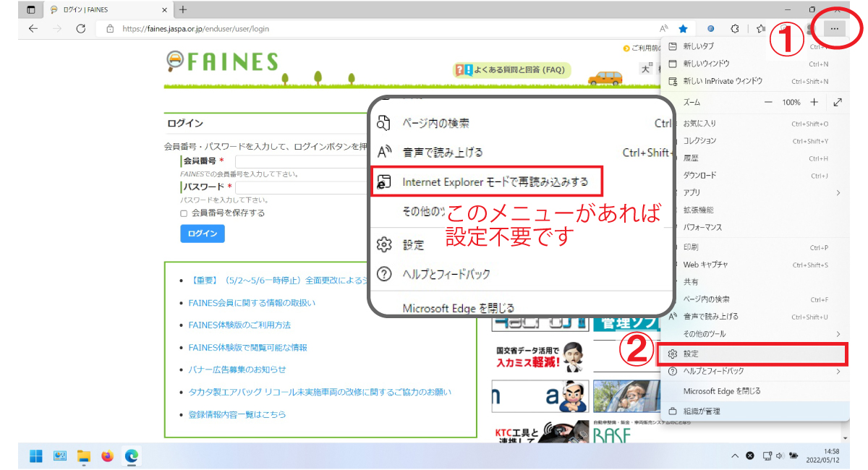Increase zoom with the plus icon
The width and height of the screenshot is (868, 470).
[x=814, y=102]
